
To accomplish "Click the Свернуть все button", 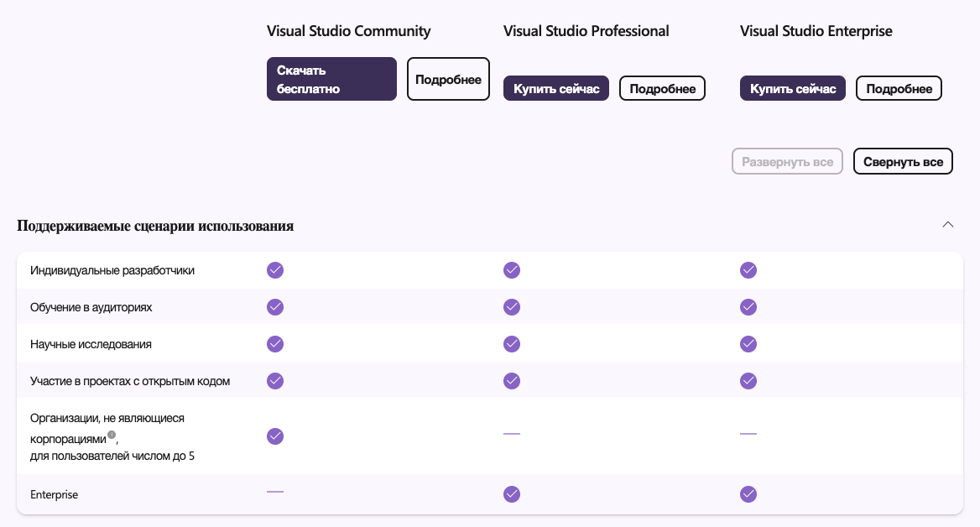I will pyautogui.click(x=903, y=161).
